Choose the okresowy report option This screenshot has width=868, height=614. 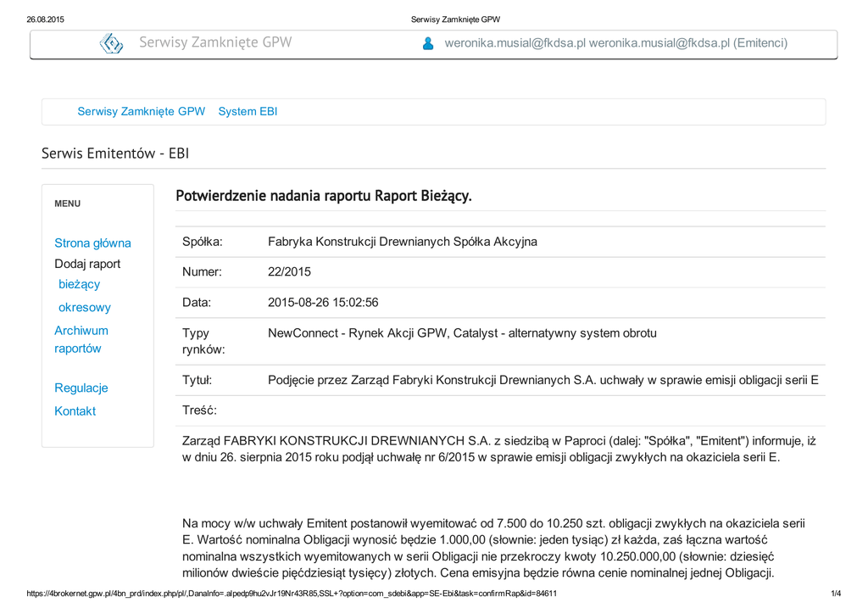(x=84, y=308)
